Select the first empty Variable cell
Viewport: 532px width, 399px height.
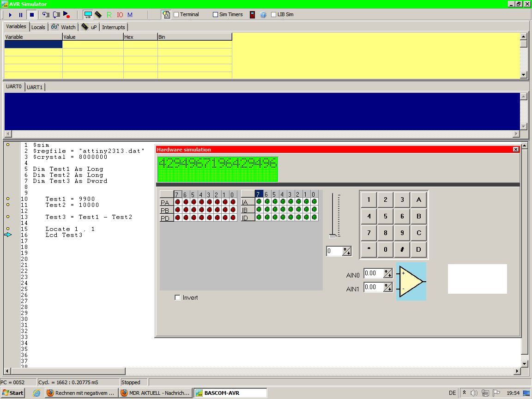pyautogui.click(x=33, y=44)
